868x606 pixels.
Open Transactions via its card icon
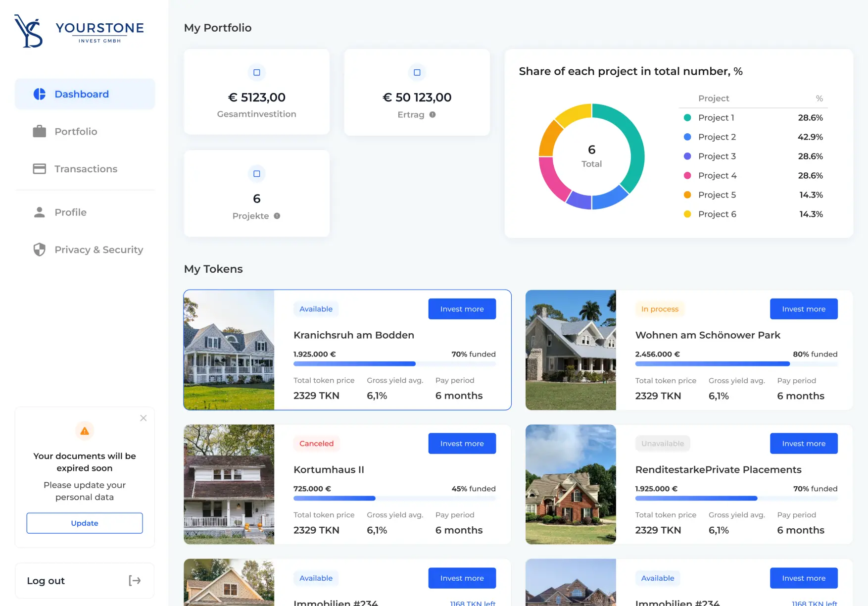[39, 168]
